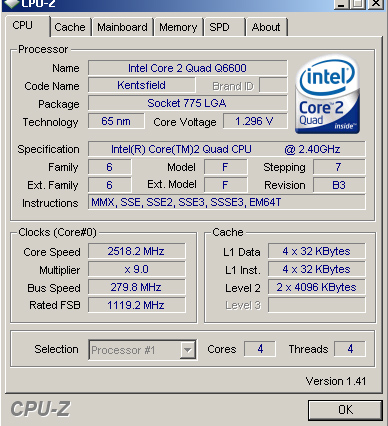The width and height of the screenshot is (388, 426).
Task: Click the Intel Core 2 Quad logo
Action: (327, 95)
